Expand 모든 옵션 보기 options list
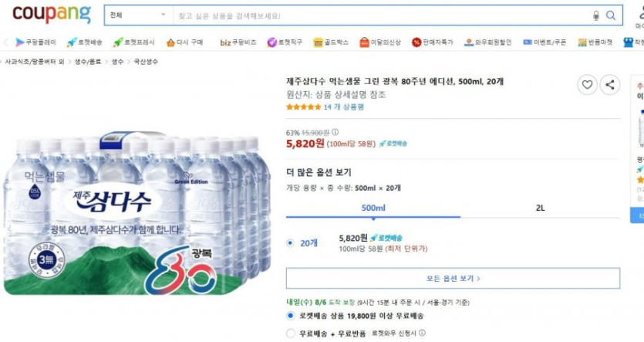The width and height of the screenshot is (644, 342). click(453, 278)
